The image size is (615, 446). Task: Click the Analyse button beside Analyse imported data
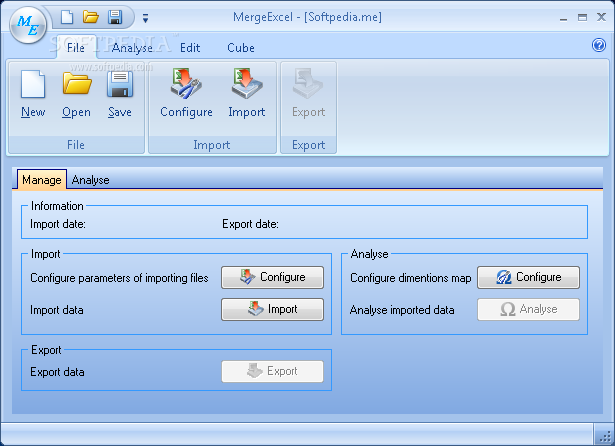528,309
